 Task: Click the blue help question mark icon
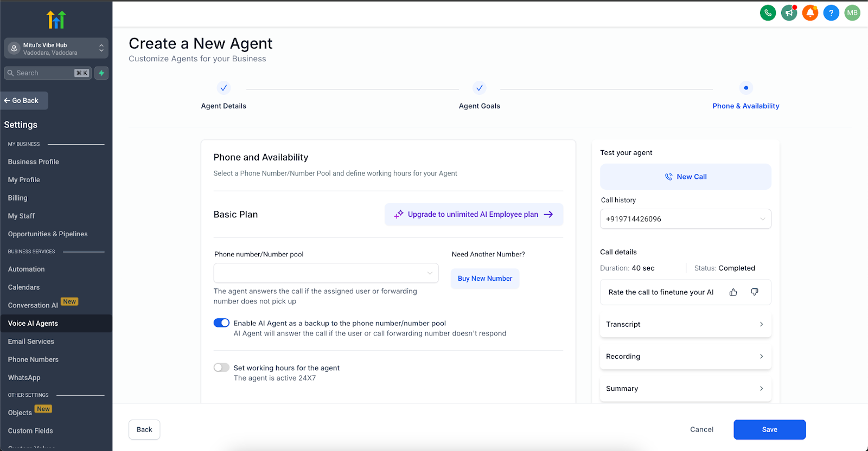[831, 13]
